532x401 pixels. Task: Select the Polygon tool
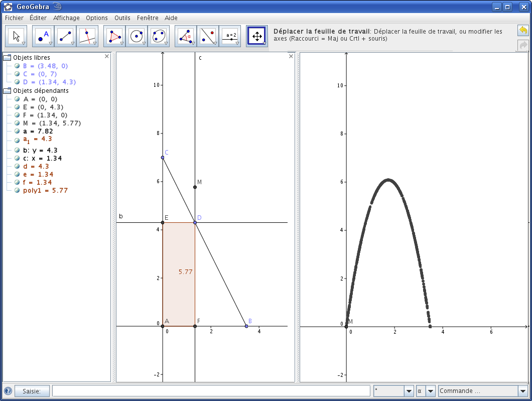coord(114,36)
